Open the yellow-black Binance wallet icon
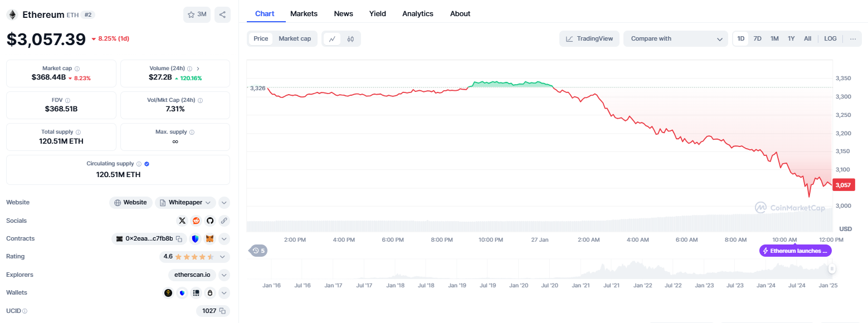The image size is (868, 323). click(168, 292)
